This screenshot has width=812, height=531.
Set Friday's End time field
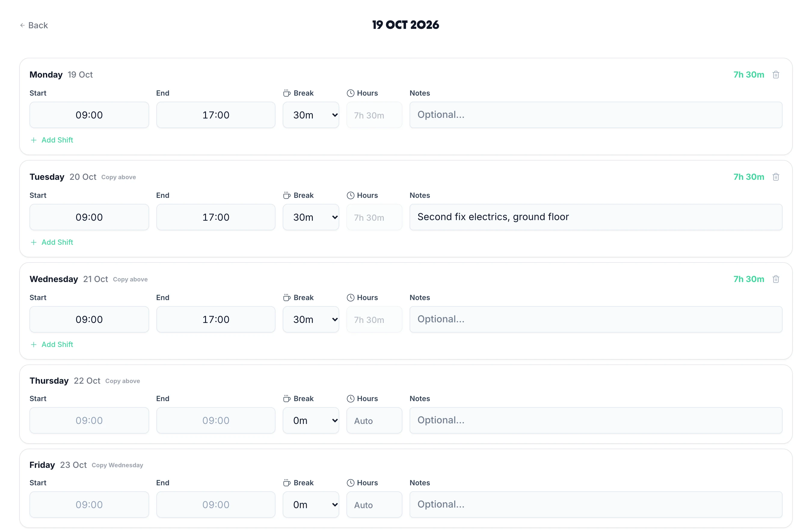[216, 505]
